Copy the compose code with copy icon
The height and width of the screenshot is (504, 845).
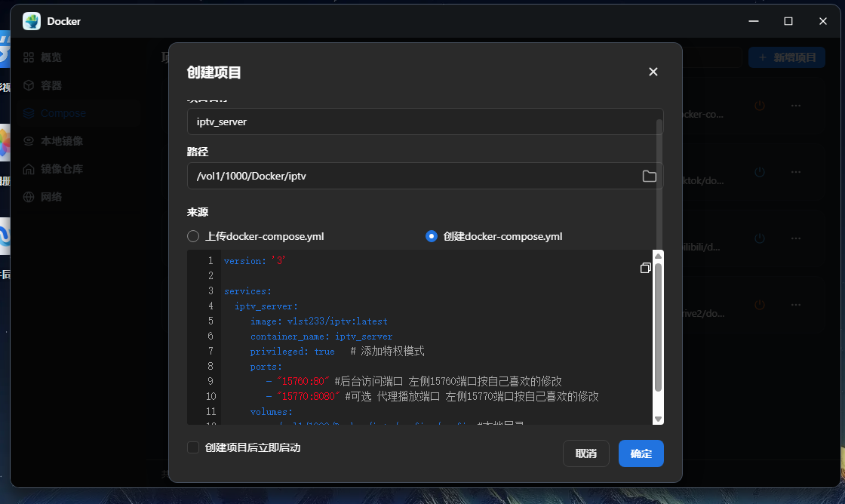coord(645,268)
